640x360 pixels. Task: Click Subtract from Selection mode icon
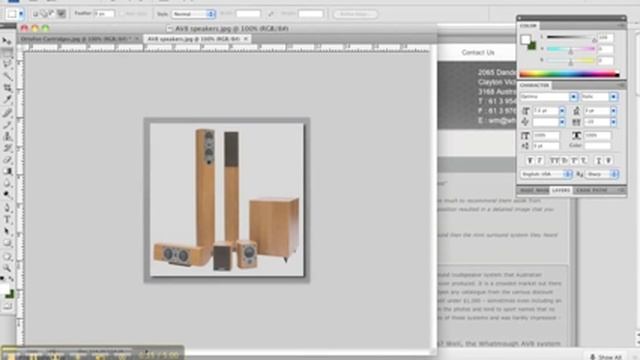coord(51,14)
